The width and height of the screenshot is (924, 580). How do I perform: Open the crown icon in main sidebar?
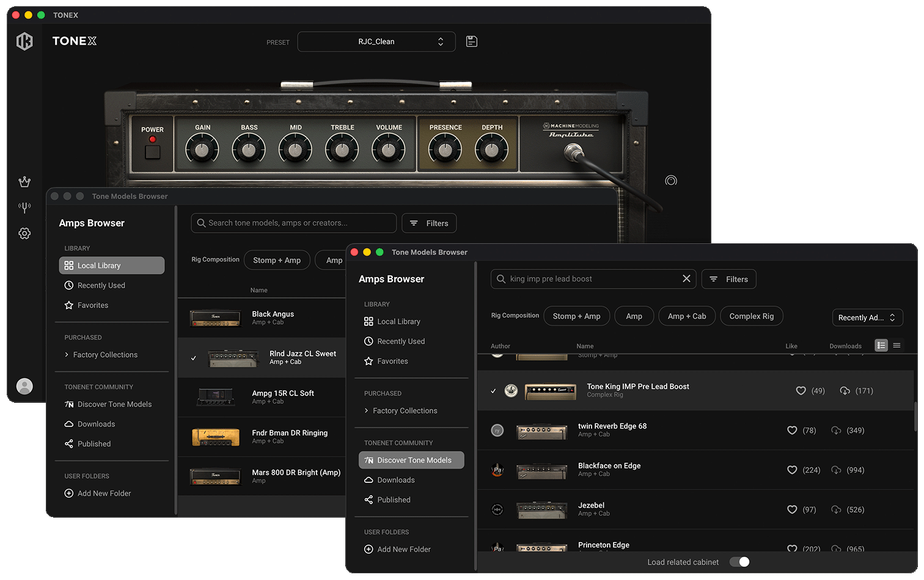tap(24, 182)
